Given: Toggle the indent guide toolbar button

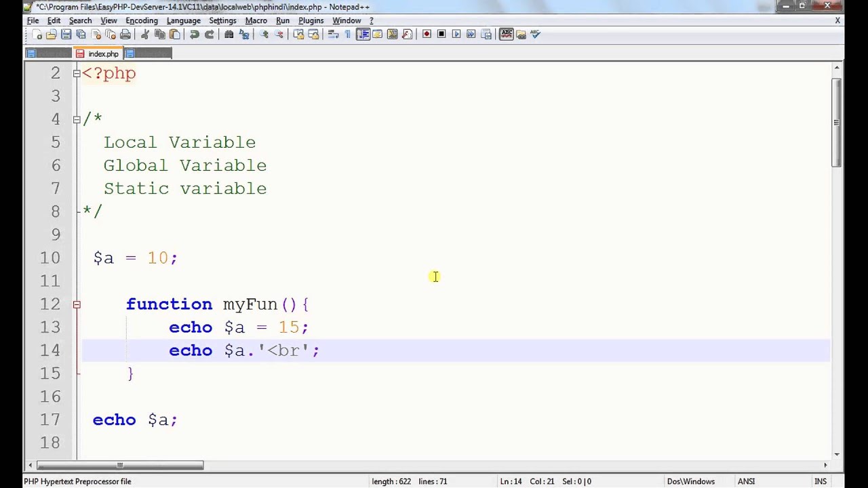Looking at the screenshot, I should 363,35.
